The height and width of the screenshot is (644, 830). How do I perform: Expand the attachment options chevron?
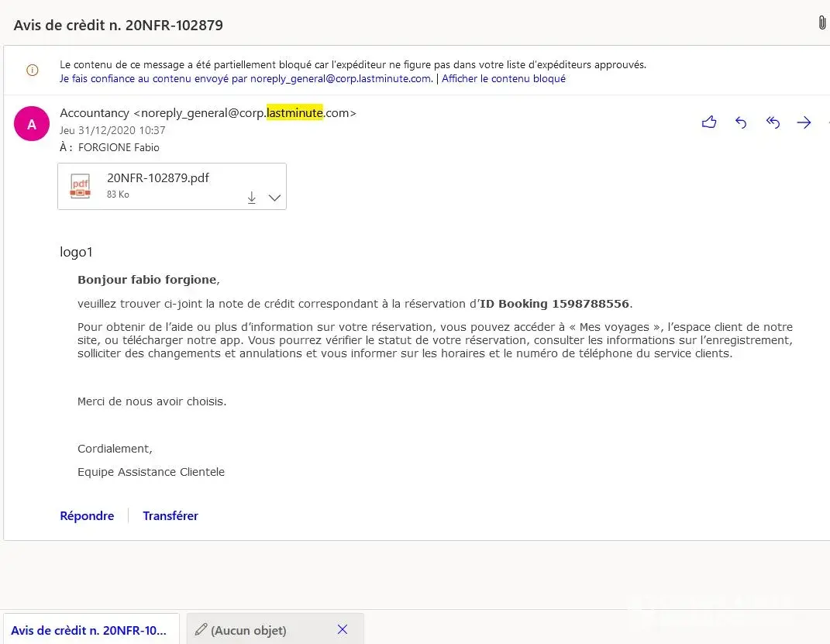tap(274, 198)
